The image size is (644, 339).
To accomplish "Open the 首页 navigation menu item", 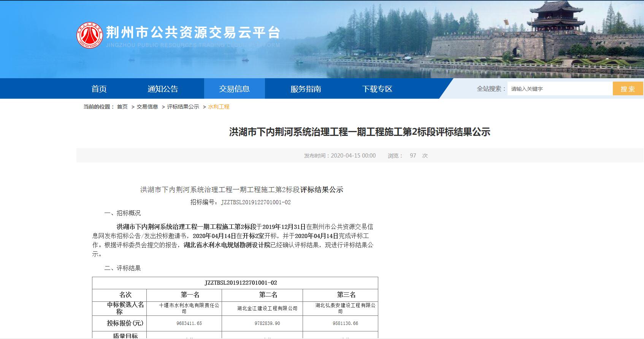I will pos(99,89).
